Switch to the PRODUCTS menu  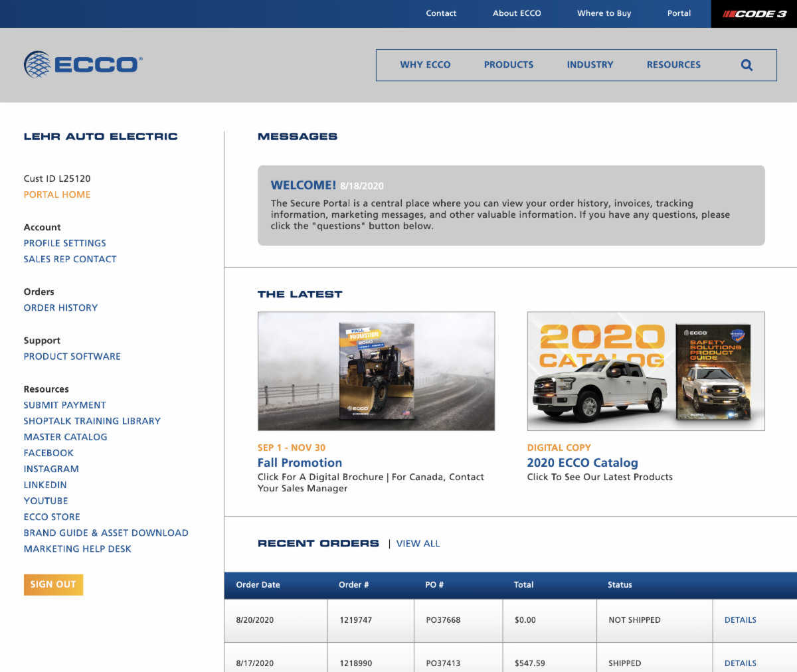(508, 64)
